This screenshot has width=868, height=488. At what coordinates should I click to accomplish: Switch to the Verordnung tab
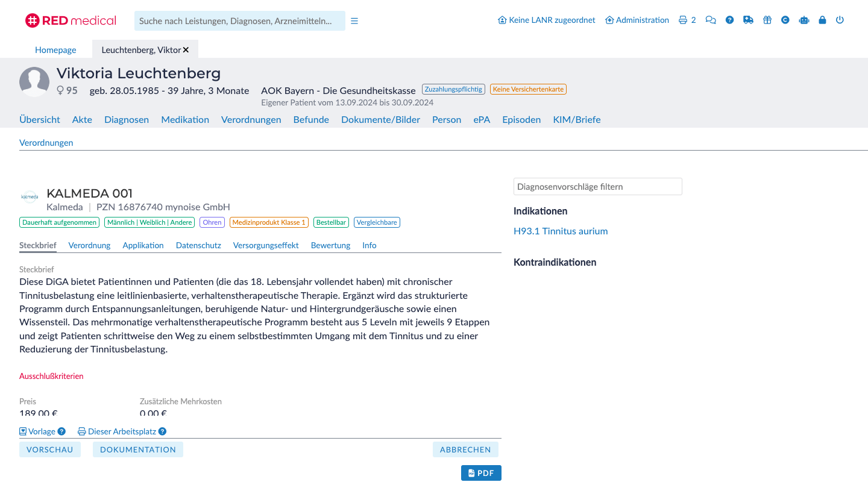pos(89,245)
